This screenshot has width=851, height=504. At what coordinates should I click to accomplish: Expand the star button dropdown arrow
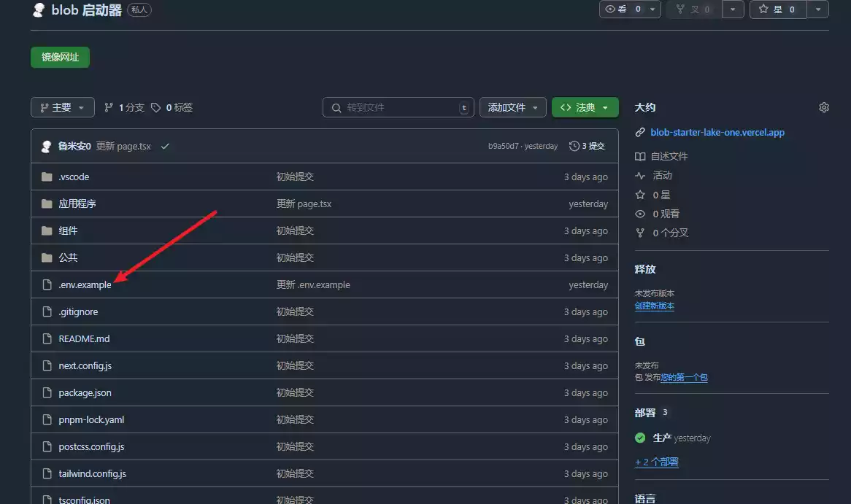(x=817, y=9)
